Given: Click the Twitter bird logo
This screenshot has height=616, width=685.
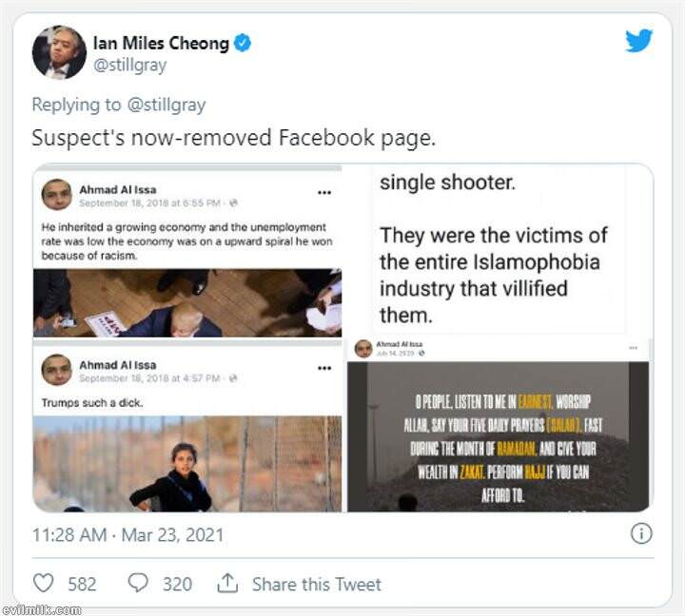Looking at the screenshot, I should click(638, 41).
